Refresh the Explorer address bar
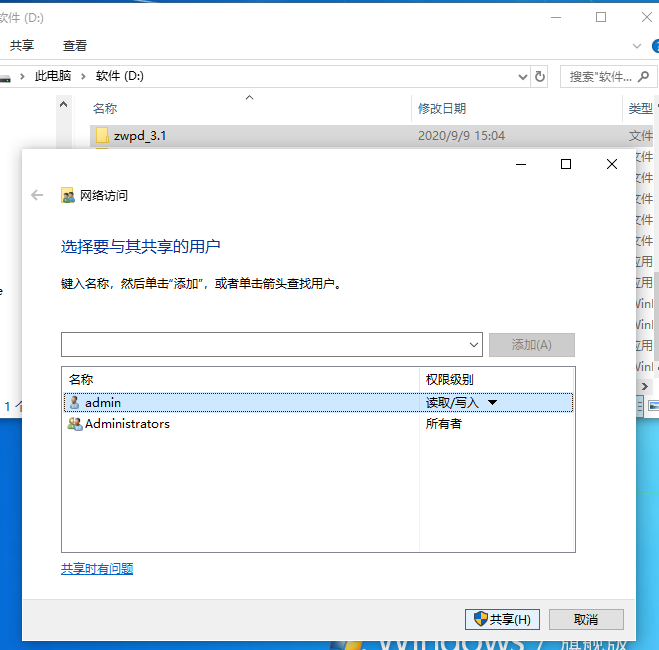Image resolution: width=659 pixels, height=650 pixels. pyautogui.click(x=540, y=76)
